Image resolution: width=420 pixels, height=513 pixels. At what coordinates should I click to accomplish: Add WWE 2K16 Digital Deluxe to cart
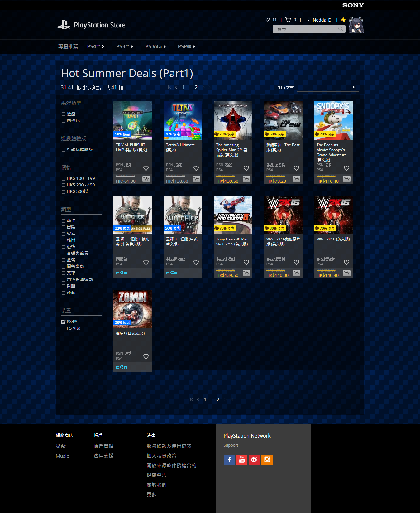click(x=297, y=273)
